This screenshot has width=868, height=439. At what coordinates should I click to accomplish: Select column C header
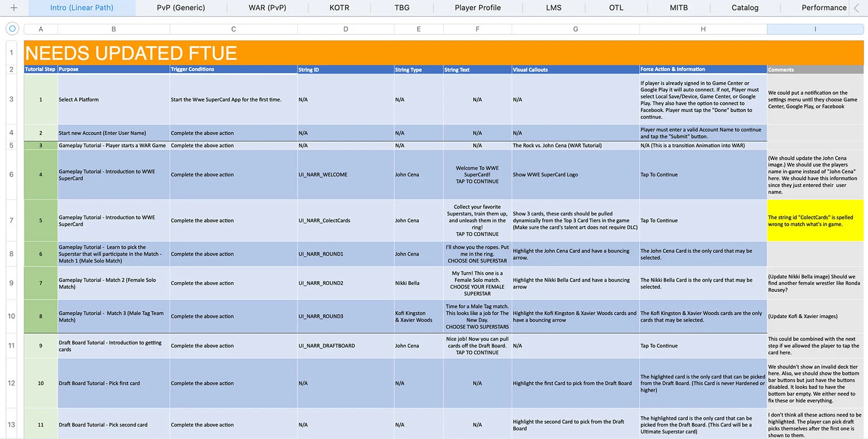point(233,29)
